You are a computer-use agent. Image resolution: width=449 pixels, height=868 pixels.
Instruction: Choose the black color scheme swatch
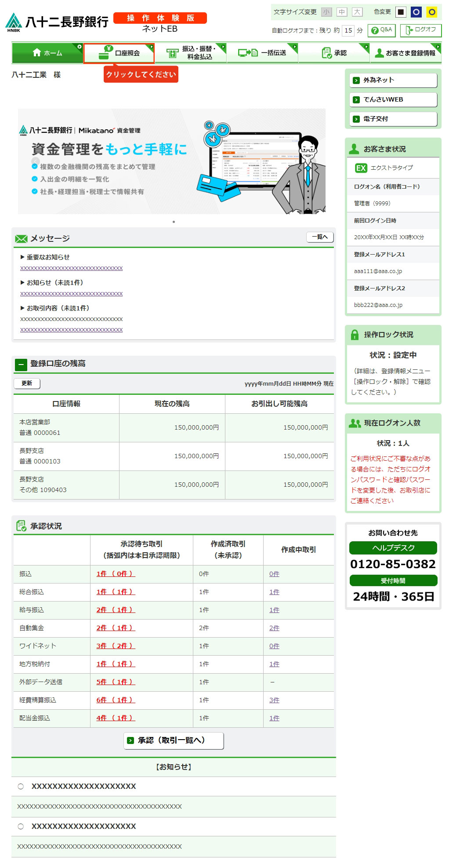[x=401, y=12]
